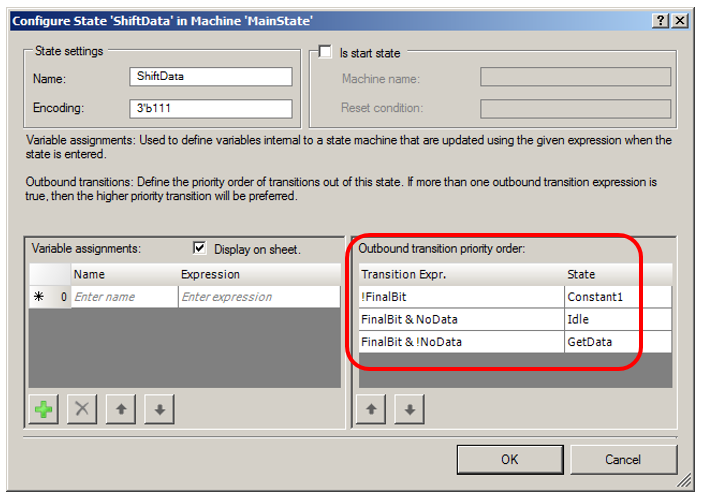Close the Configure State dialog
This screenshot has height=498, width=702.
(680, 21)
